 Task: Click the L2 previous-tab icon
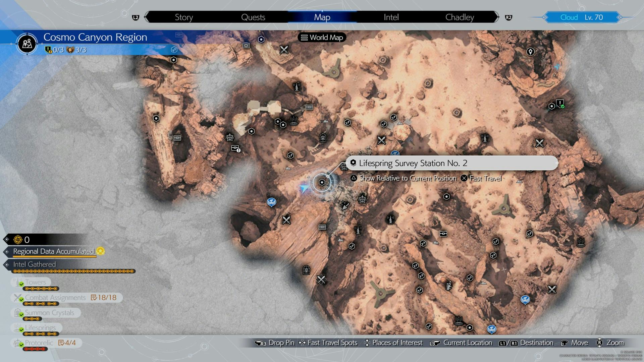tap(136, 17)
